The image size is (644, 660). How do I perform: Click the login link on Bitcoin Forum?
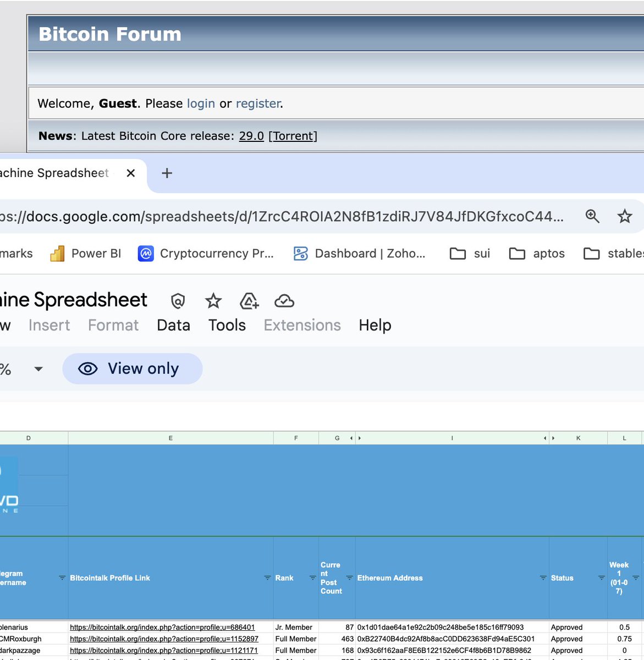click(201, 103)
